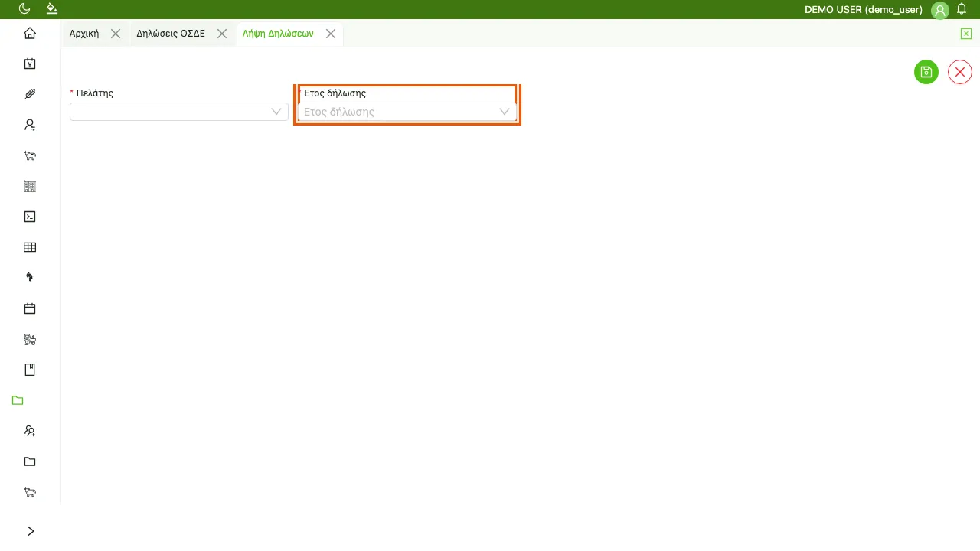Open the bookmark book icon in sidebar
Image resolution: width=980 pixels, height=551 pixels.
click(x=30, y=370)
